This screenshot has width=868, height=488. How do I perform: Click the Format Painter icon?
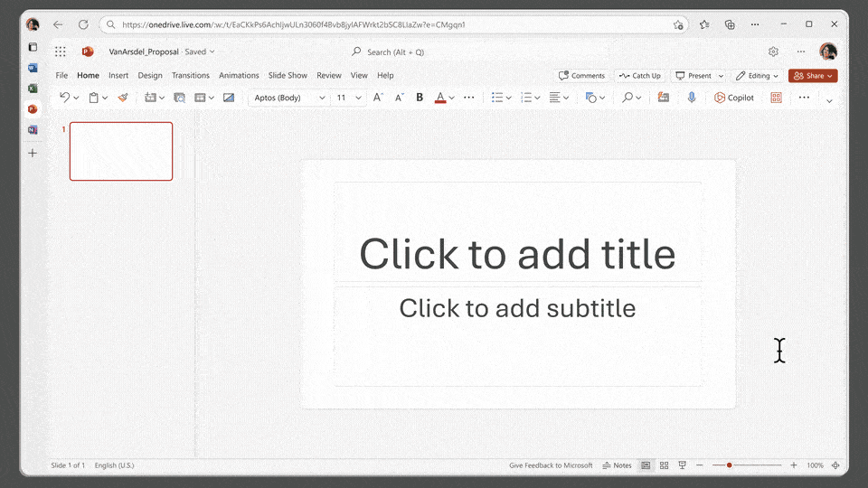[x=123, y=98]
